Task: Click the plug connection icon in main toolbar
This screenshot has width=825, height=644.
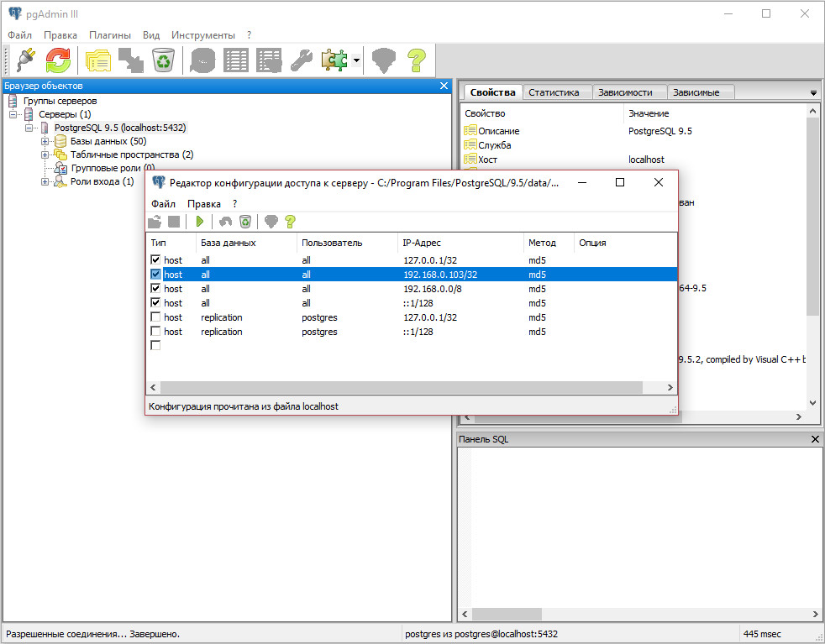Action: (25, 60)
